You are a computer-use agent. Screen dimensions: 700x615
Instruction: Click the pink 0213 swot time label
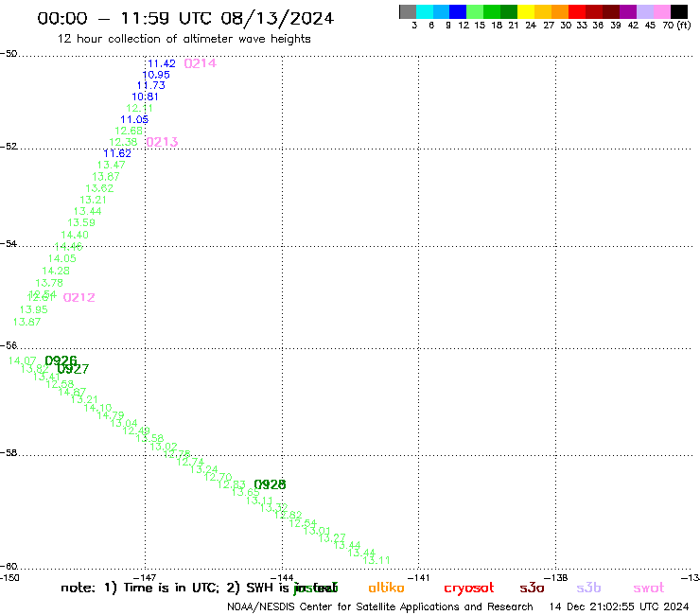click(x=162, y=142)
